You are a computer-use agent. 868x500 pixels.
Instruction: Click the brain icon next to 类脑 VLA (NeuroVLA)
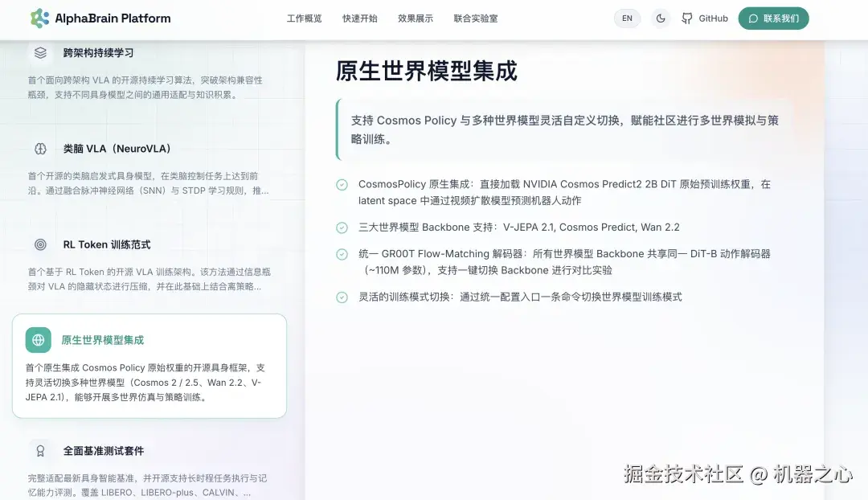click(40, 148)
